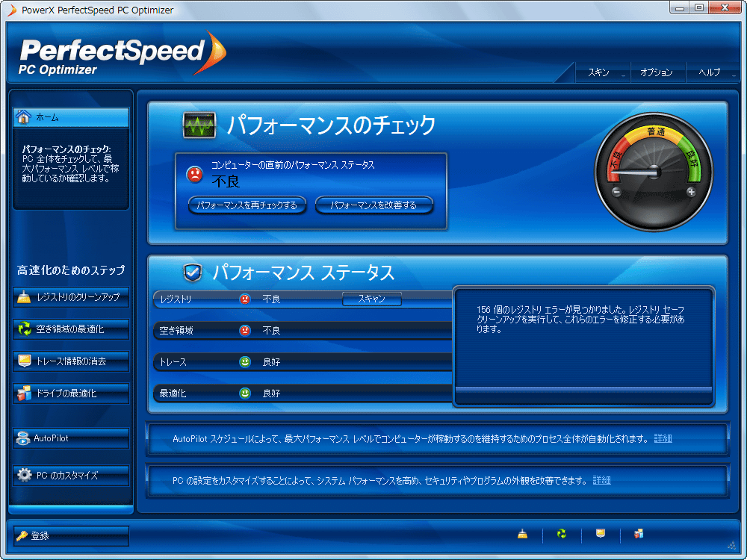The width and height of the screenshot is (747, 560).
Task: Click the key icon next to 登録
Action: pyautogui.click(x=22, y=535)
